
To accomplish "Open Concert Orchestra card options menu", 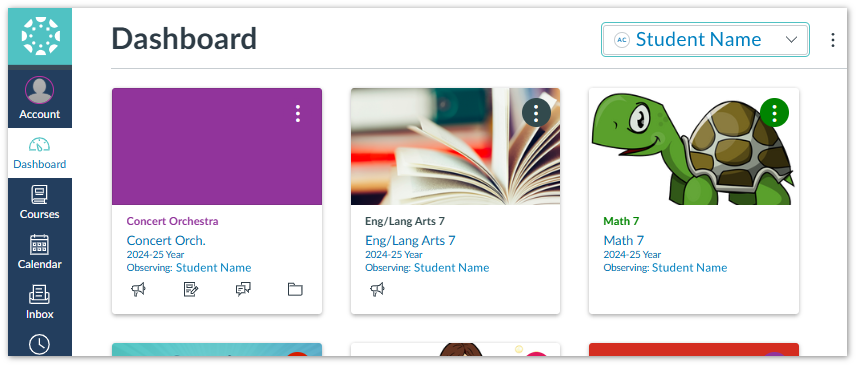I will (x=298, y=113).
